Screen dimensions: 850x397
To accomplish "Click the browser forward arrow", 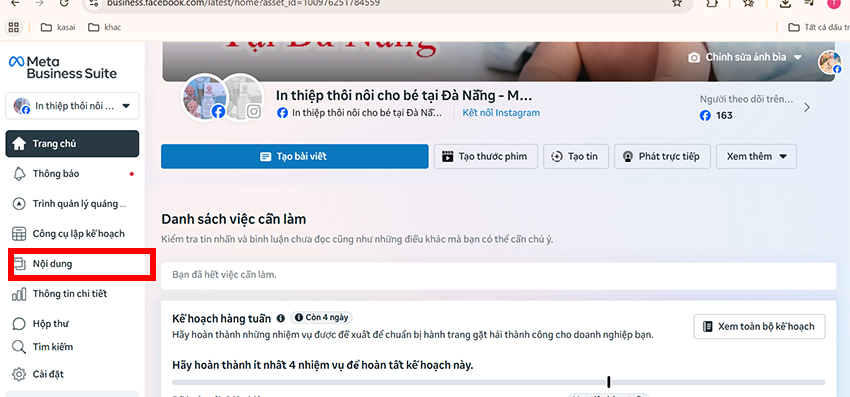I will coord(40,3).
